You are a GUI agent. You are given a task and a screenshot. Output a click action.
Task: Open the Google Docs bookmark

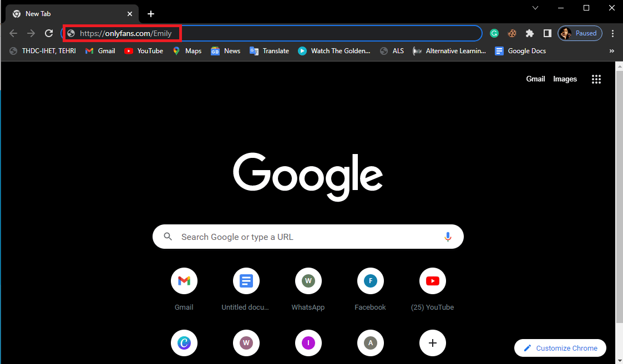[x=520, y=51]
